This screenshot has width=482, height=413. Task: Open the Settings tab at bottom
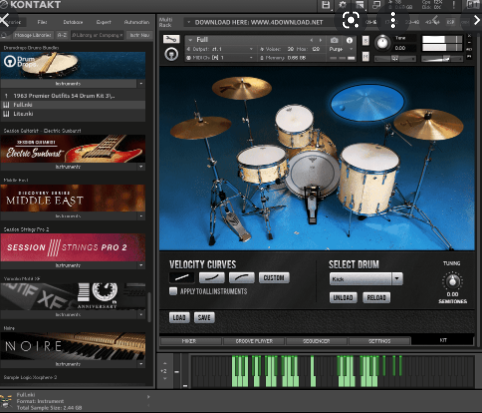pos(379,341)
